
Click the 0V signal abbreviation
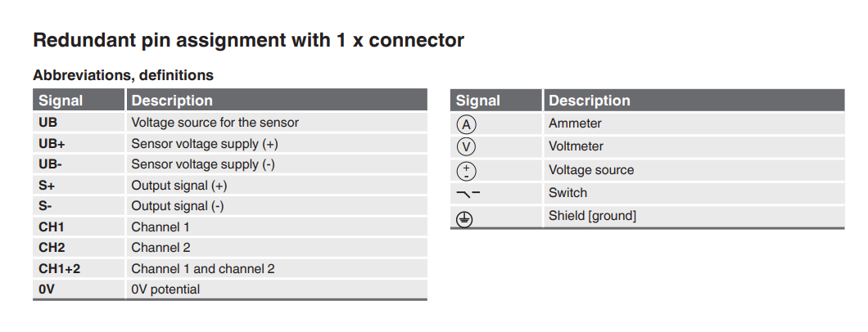[x=47, y=289]
